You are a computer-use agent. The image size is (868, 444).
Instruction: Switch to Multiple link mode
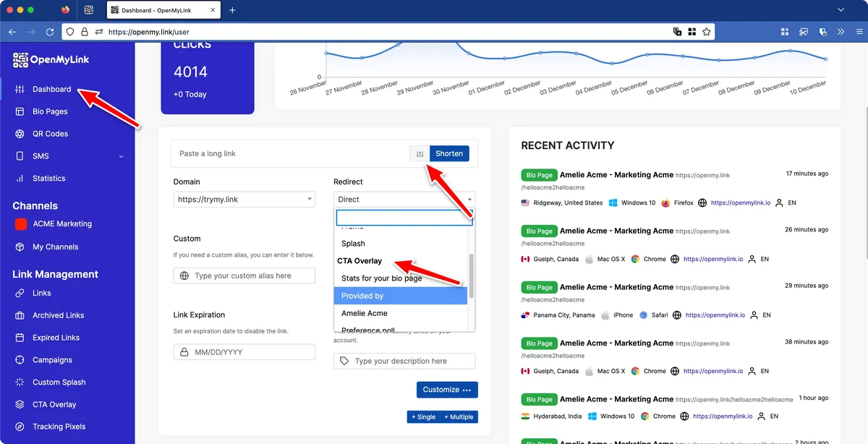tap(459, 417)
